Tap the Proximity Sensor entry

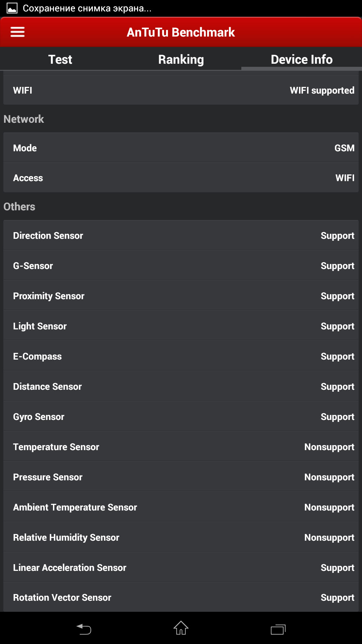coord(181,296)
